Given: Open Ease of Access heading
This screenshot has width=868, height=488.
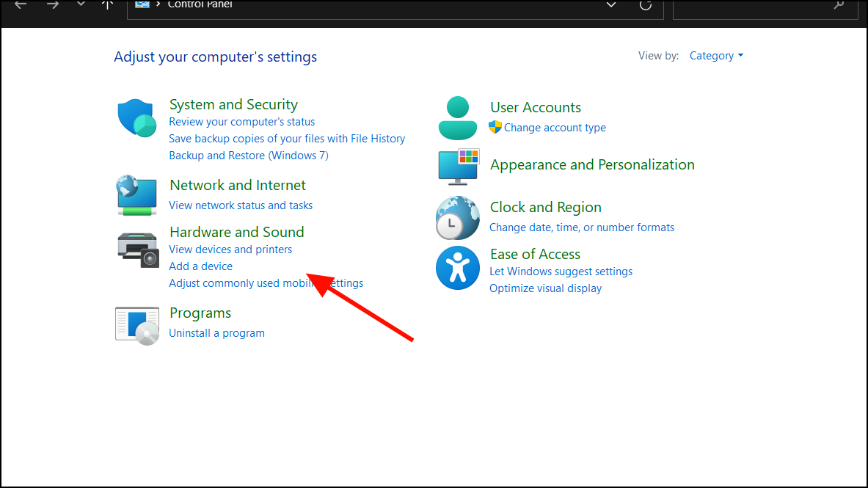Looking at the screenshot, I should pos(536,254).
